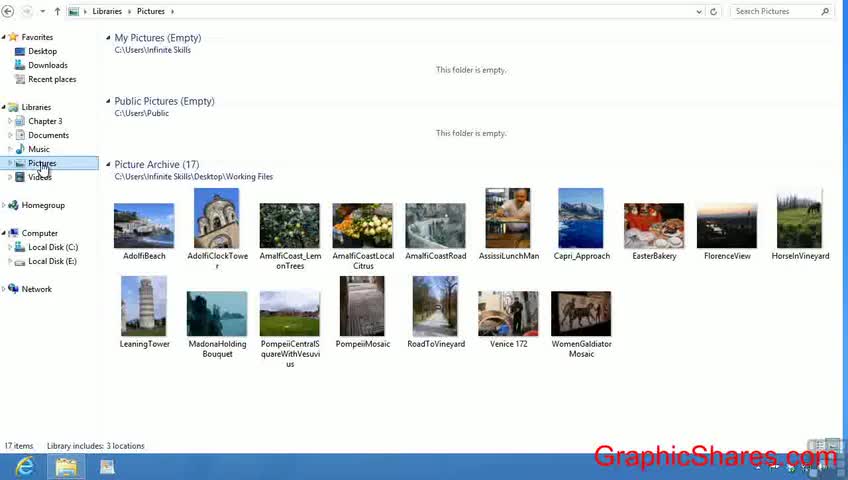
Task: Click the Network node icon
Action: [14, 289]
